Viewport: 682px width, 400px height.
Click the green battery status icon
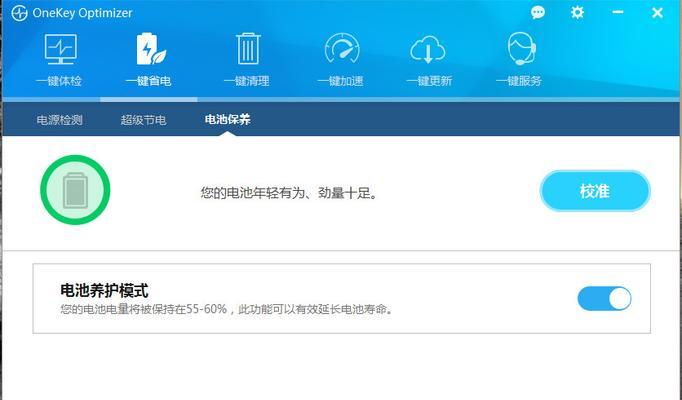click(x=75, y=190)
